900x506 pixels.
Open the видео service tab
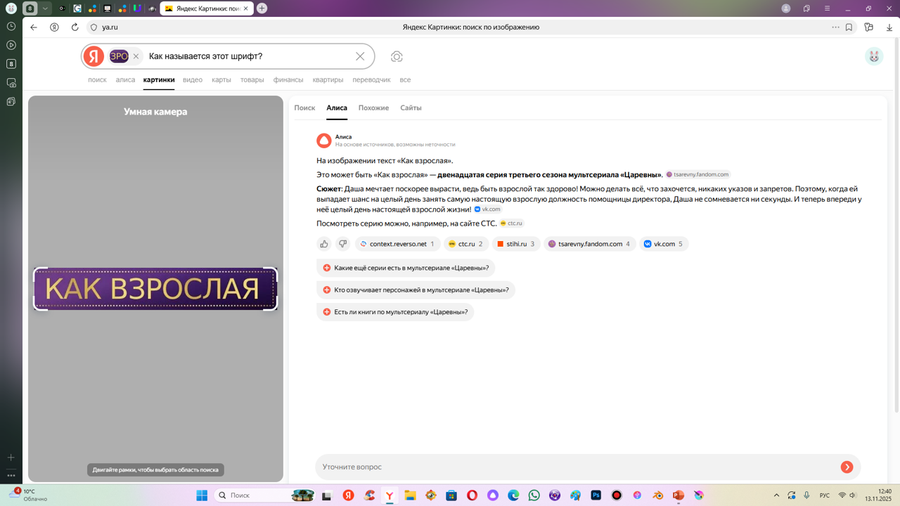[192, 80]
